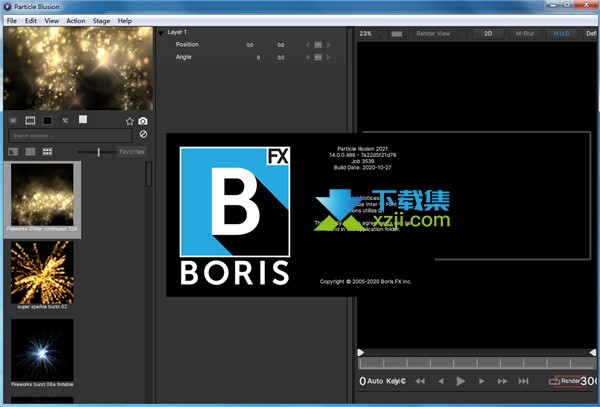Open the View menu
This screenshot has width=600, height=407.
(x=51, y=21)
